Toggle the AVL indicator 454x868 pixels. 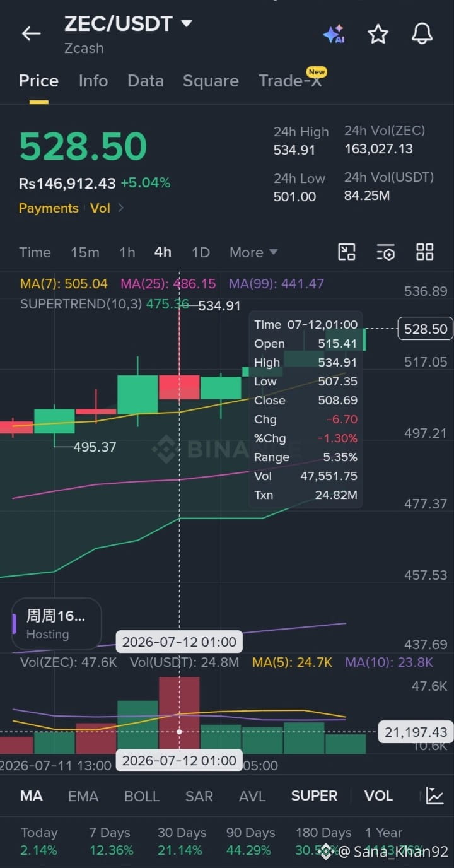tap(252, 796)
